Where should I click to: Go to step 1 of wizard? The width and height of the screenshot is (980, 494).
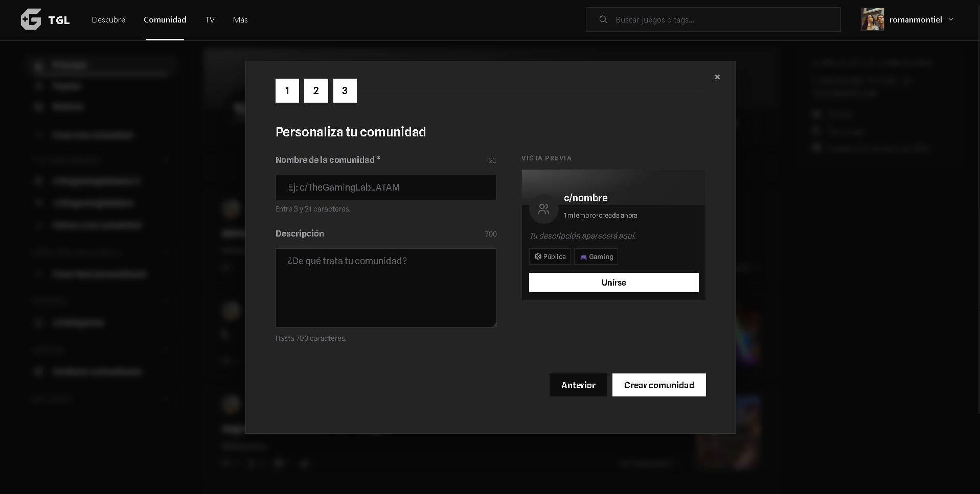point(287,90)
